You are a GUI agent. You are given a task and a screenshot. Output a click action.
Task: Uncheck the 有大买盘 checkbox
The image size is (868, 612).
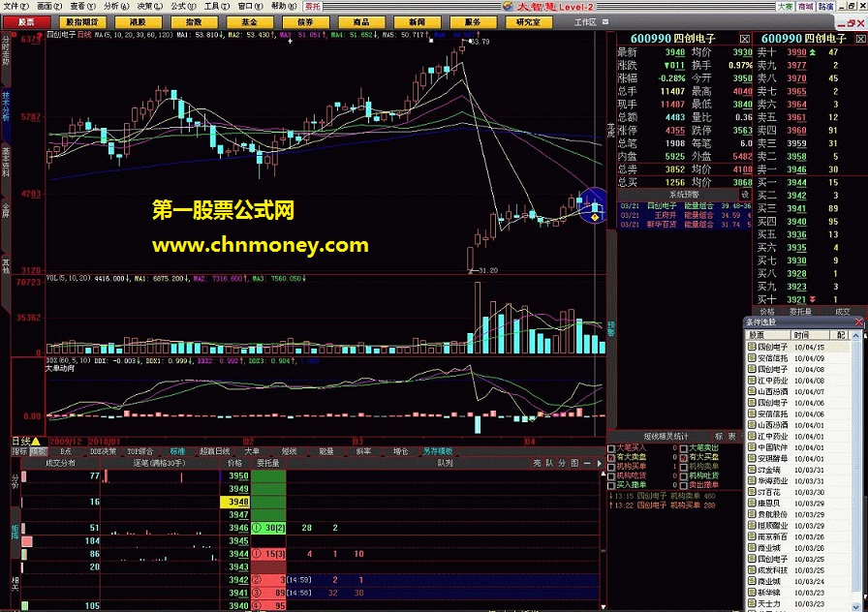tap(684, 458)
